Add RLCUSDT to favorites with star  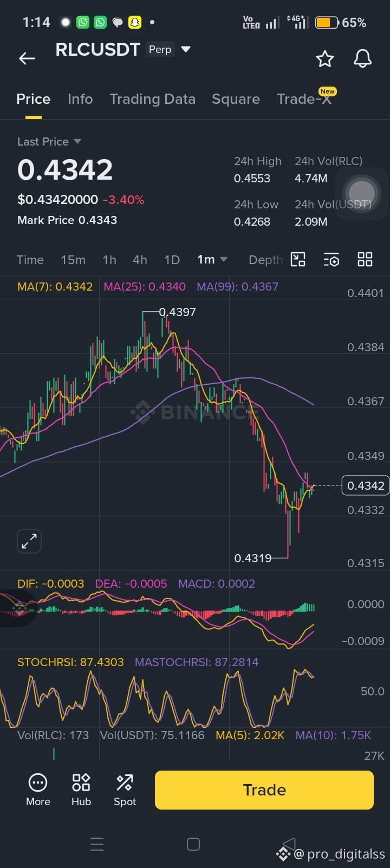point(325,58)
